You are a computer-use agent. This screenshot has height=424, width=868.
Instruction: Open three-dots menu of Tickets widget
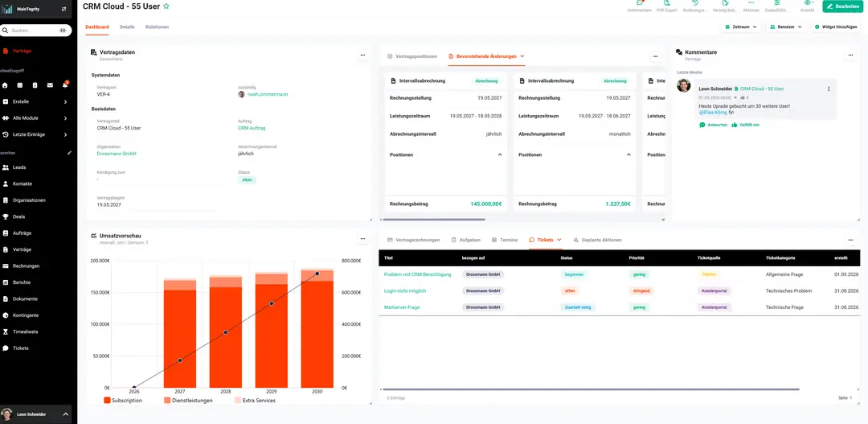point(851,240)
